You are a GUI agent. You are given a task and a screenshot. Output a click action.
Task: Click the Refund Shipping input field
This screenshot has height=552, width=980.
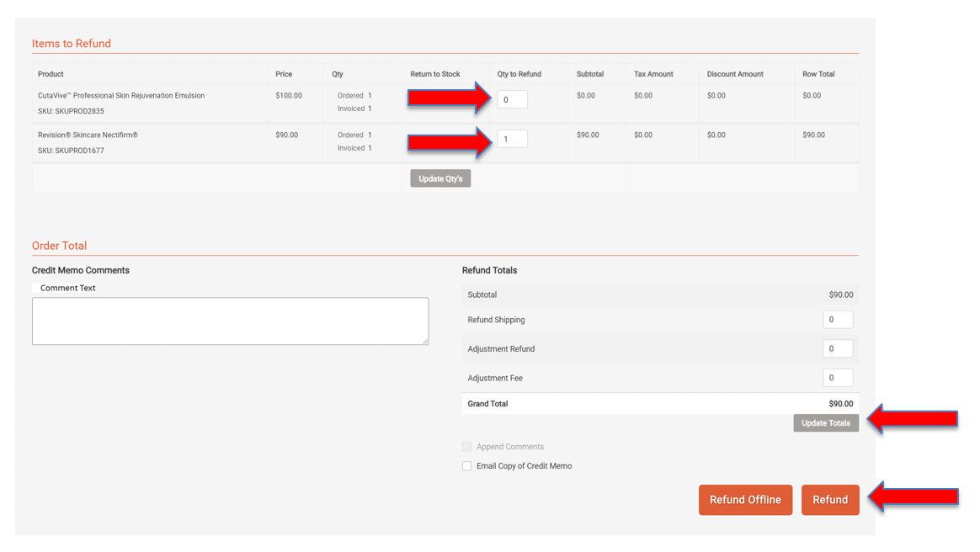[x=838, y=319]
